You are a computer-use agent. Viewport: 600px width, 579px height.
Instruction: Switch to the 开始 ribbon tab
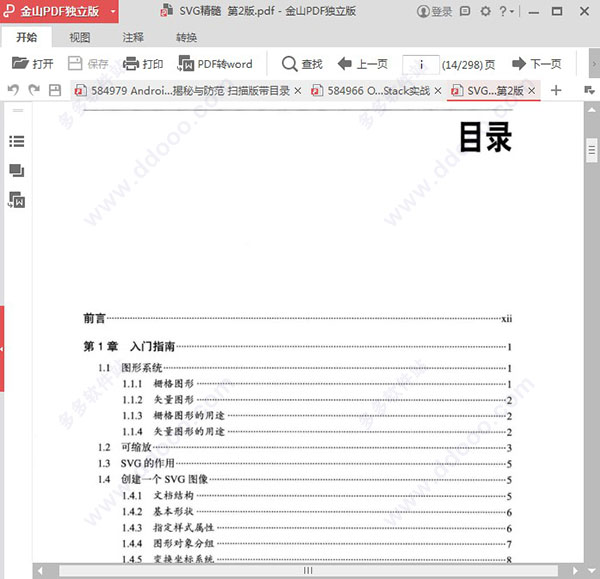[x=26, y=37]
